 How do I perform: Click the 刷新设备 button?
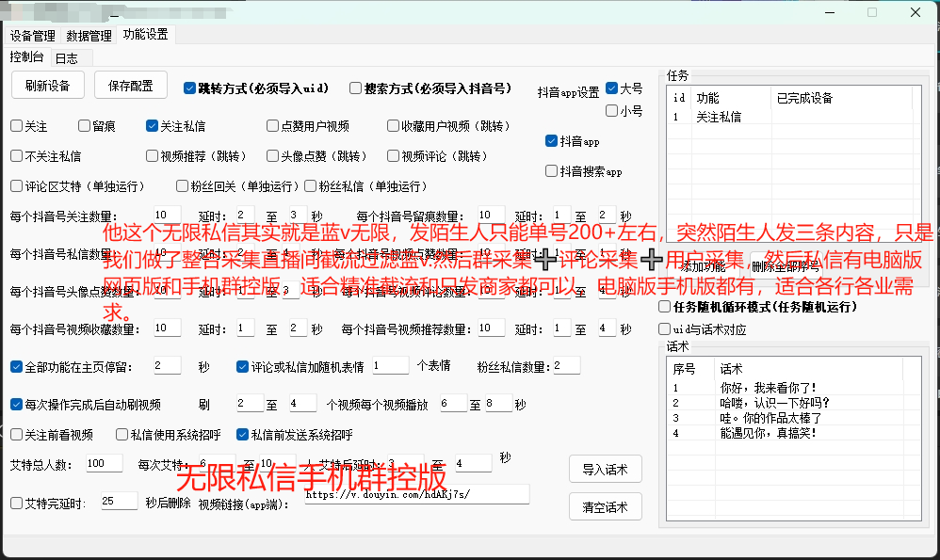tap(48, 86)
